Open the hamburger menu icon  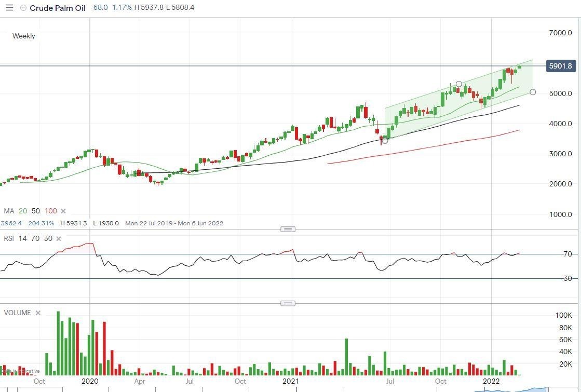tap(10, 8)
